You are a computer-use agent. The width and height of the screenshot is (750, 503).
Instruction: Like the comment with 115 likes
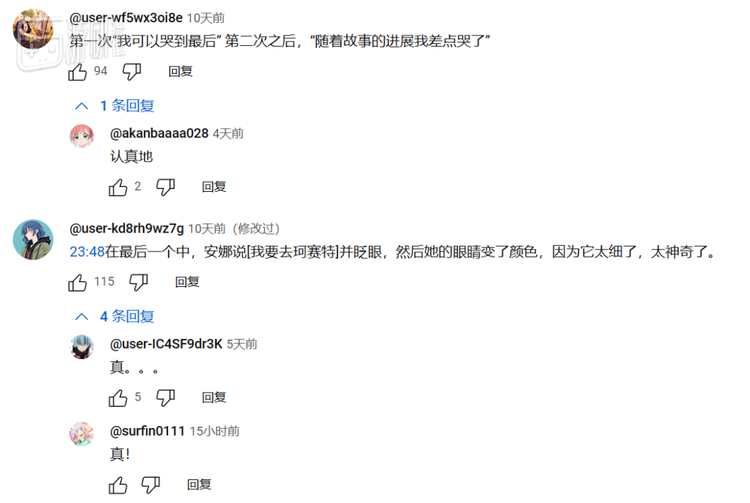(x=77, y=282)
